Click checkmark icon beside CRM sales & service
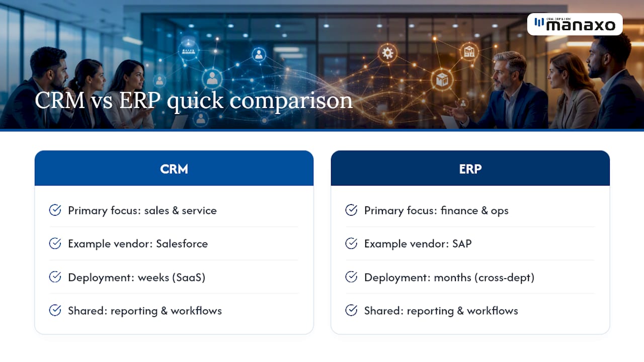The height and width of the screenshot is (362, 644). (55, 210)
